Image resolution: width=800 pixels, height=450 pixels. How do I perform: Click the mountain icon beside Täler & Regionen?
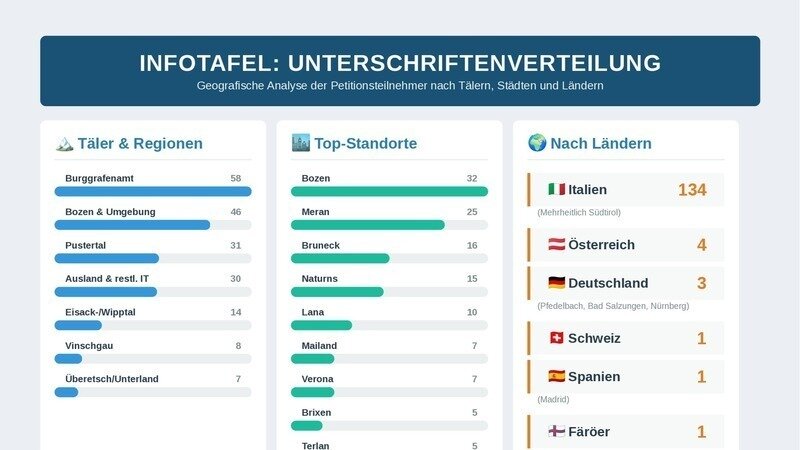pyautogui.click(x=64, y=144)
